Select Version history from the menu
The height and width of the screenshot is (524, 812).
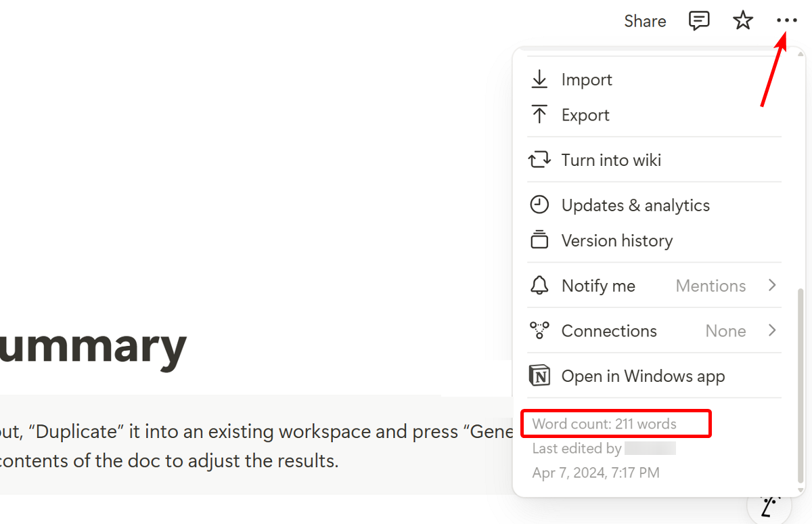pos(616,239)
